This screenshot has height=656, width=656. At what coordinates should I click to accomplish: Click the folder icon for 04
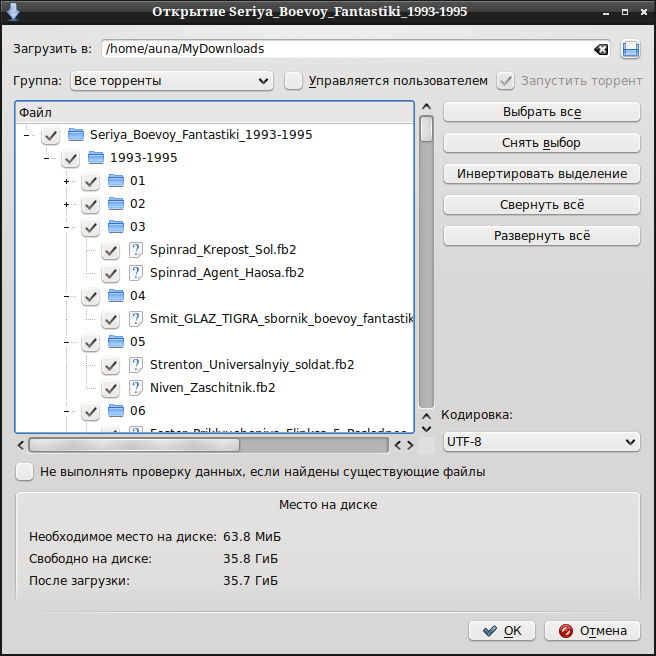[116, 296]
